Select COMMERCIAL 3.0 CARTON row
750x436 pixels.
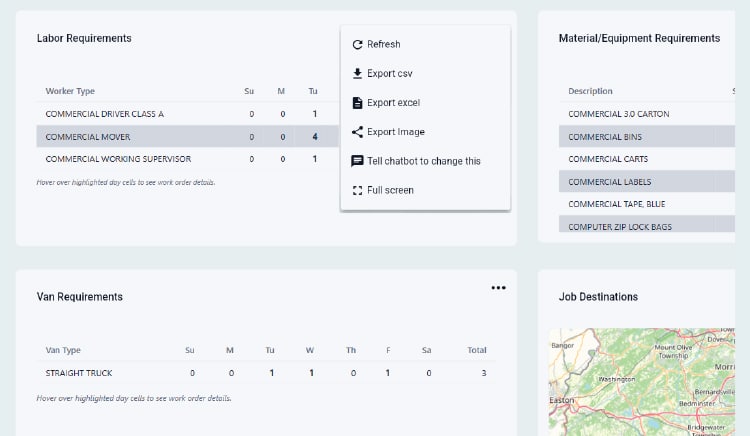click(647, 114)
